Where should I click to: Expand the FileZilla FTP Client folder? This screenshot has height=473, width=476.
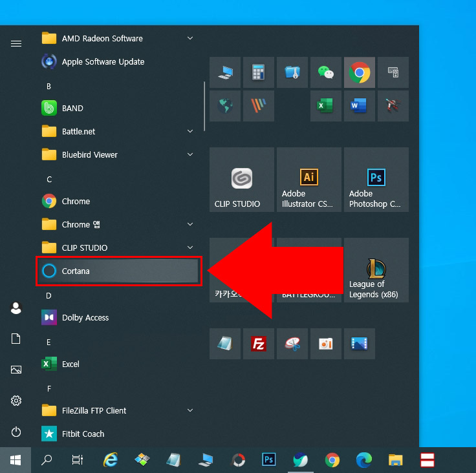click(190, 410)
